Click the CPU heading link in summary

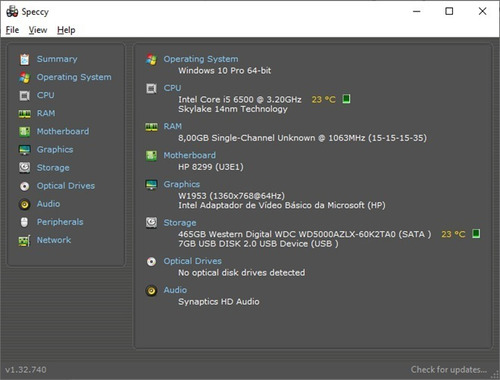pos(172,88)
